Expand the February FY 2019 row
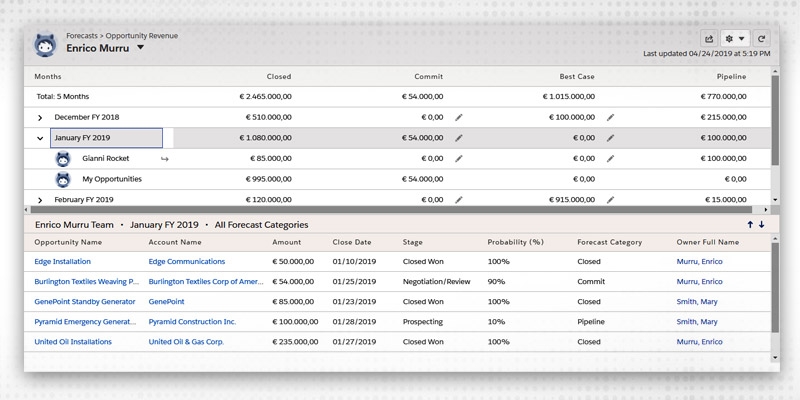 pyautogui.click(x=40, y=200)
